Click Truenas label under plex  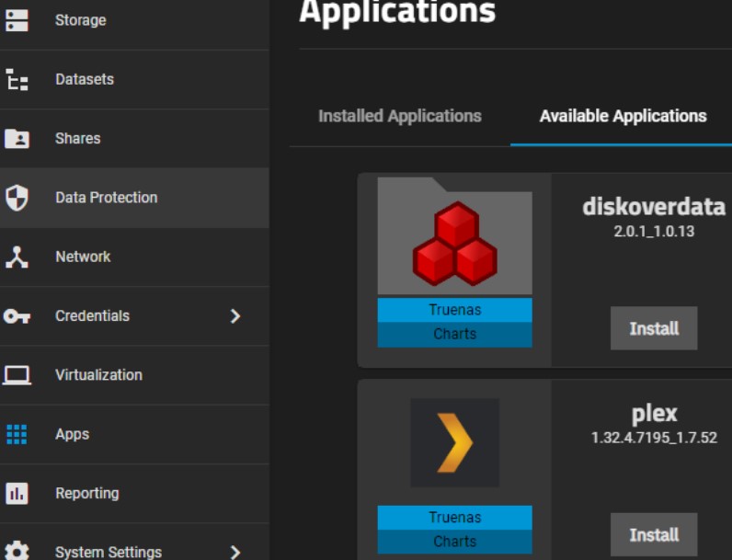(x=454, y=518)
